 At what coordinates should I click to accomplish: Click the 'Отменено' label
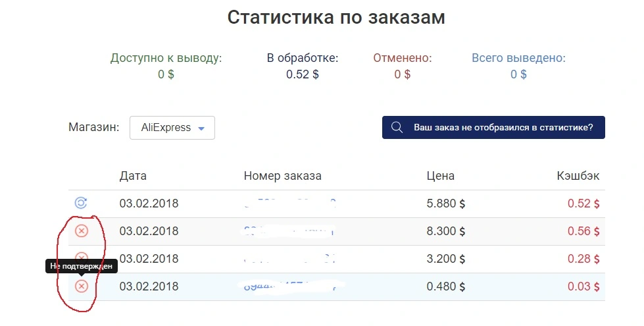[x=403, y=58]
